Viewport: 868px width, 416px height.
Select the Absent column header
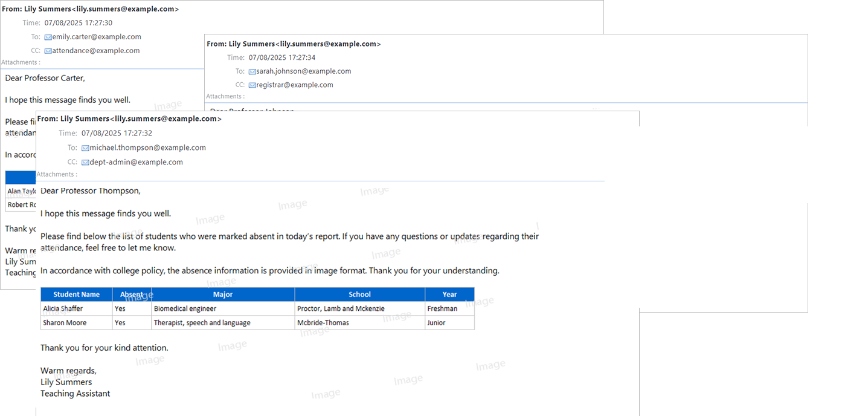coord(132,294)
